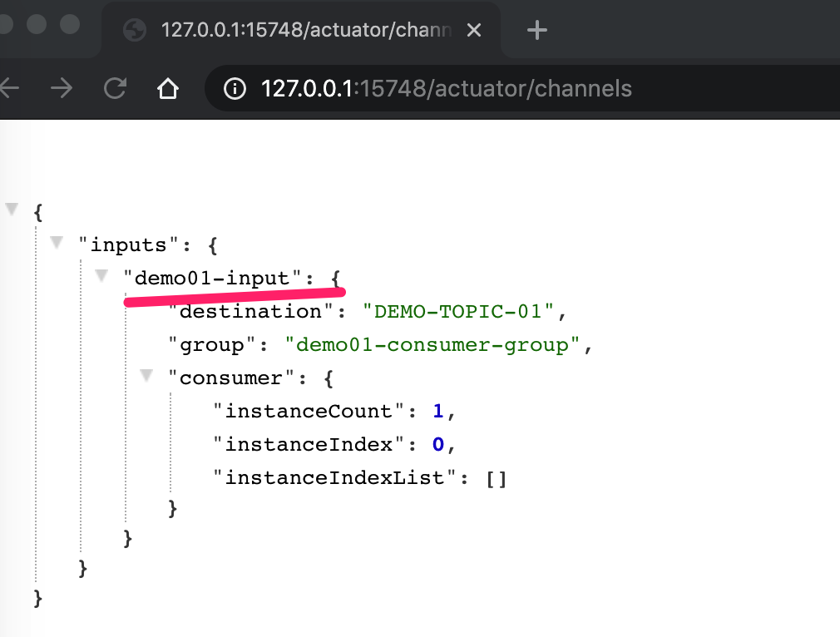
Task: Click the instanceIndex value 0
Action: (438, 445)
